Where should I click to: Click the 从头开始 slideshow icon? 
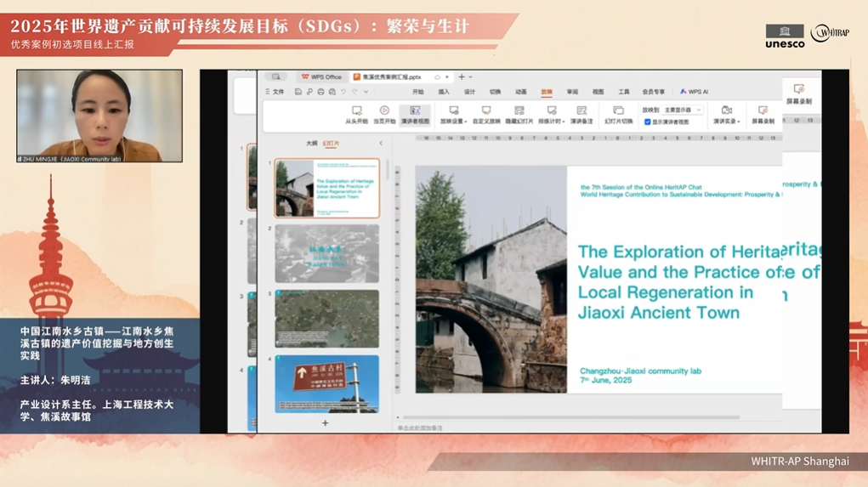[356, 111]
